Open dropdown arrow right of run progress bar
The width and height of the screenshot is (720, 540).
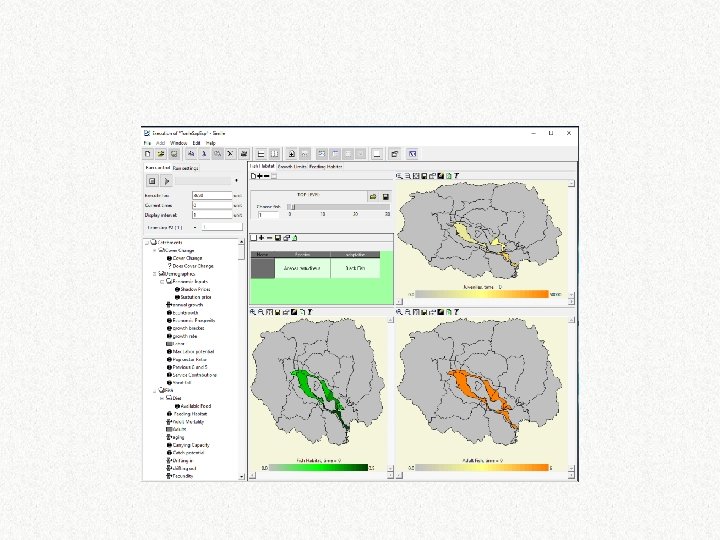[x=236, y=181]
